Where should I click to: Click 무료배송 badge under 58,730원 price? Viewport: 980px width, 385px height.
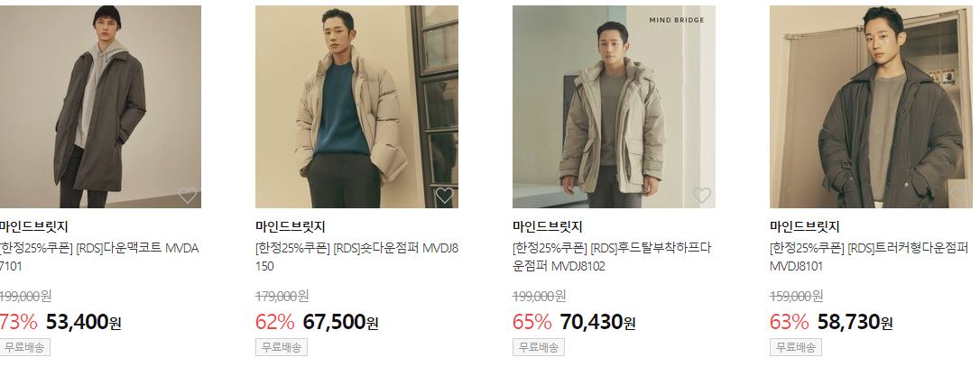pyautogui.click(x=796, y=347)
